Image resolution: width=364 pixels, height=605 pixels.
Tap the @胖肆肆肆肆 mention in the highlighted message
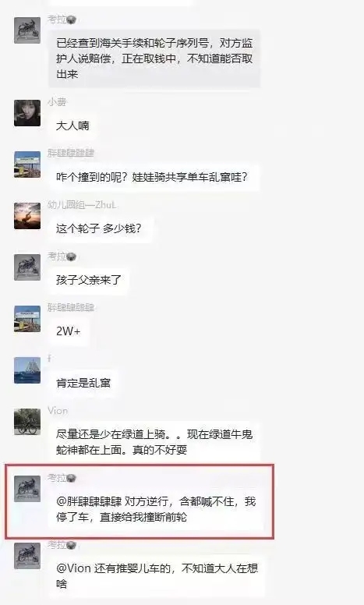click(x=89, y=501)
